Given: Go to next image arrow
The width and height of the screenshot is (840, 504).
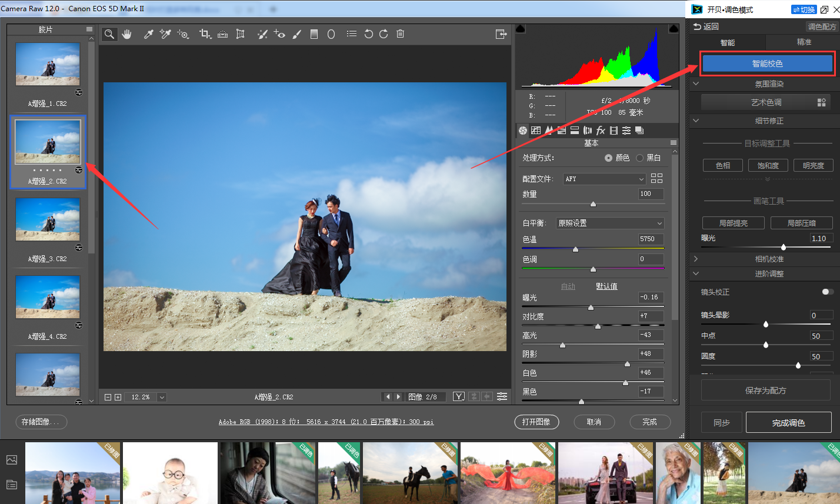Looking at the screenshot, I should pos(398,397).
